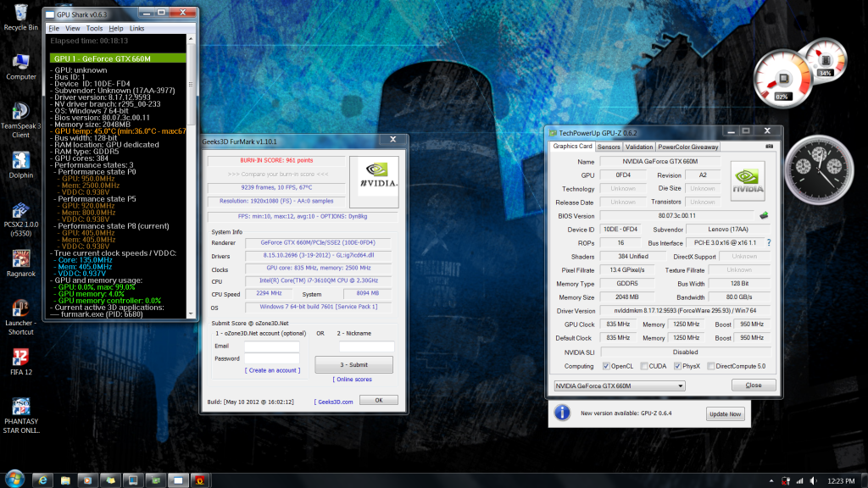Click the Bus Interface question mark icon
Image resolution: width=868 pixels, height=488 pixels.
tap(768, 243)
